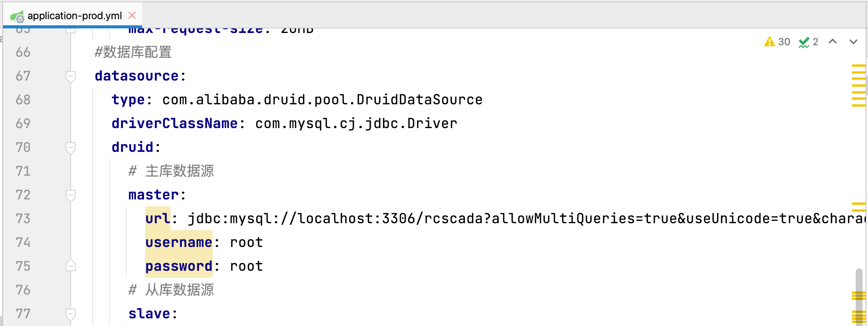Click the green typo checkmark showing 2

coord(808,42)
